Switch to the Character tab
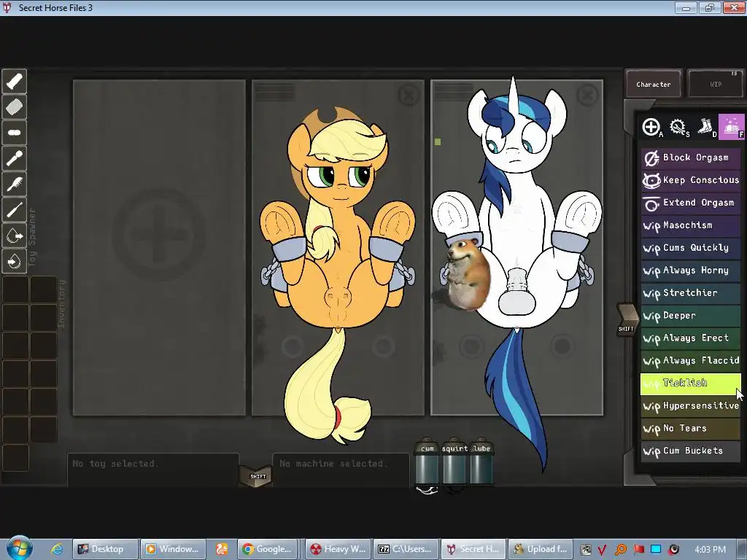This screenshot has height=560, width=747. (653, 85)
